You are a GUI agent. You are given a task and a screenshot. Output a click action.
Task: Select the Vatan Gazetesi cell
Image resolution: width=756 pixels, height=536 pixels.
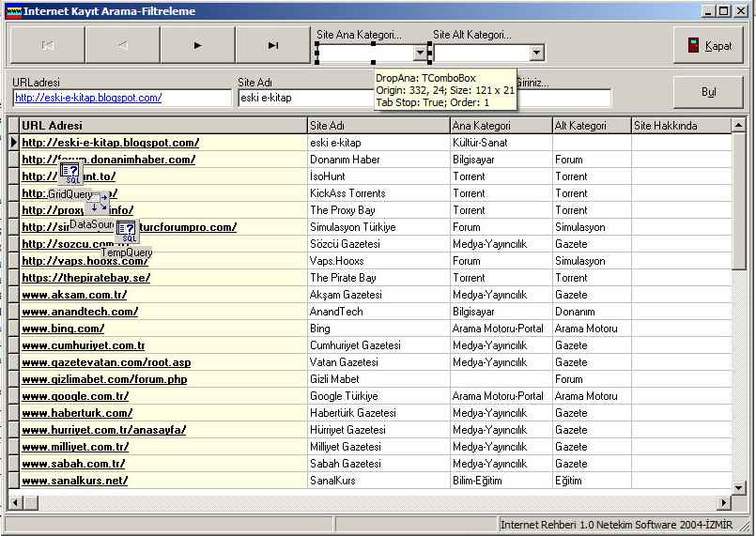tap(378, 362)
